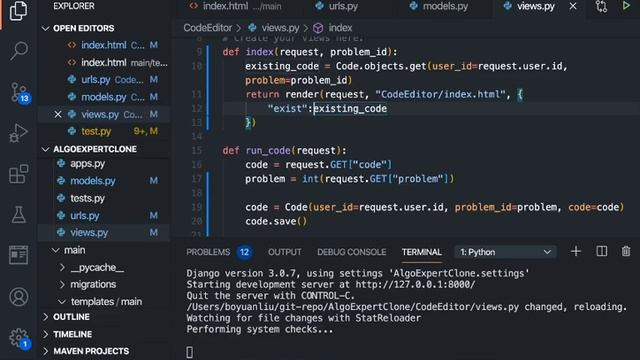This screenshot has width=640, height=360.
Task: Click the terminal input cursor line
Action: [x=189, y=351]
